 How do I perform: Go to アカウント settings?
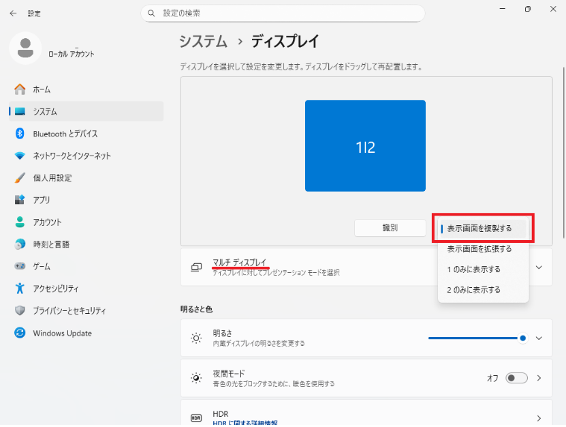pos(86,222)
